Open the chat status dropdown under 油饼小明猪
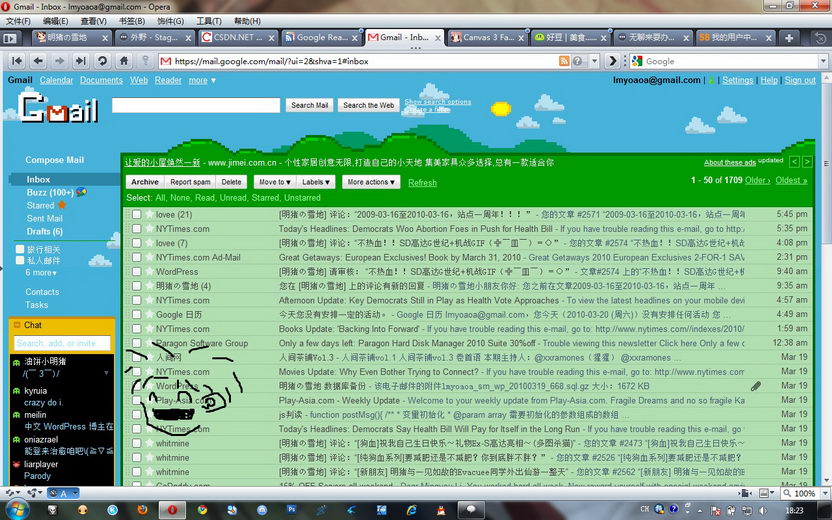 [106, 373]
